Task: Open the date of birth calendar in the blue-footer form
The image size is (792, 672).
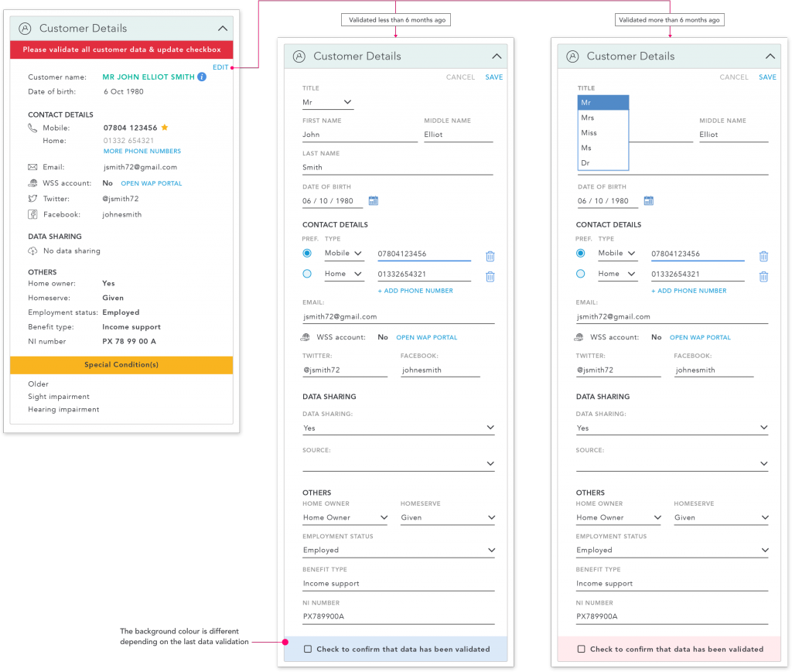Action: (x=374, y=201)
